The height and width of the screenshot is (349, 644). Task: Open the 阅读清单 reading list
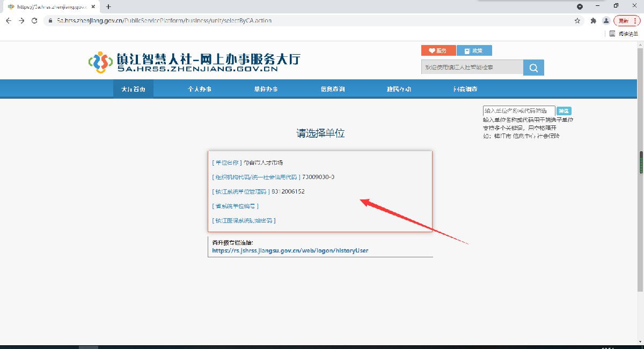(624, 33)
